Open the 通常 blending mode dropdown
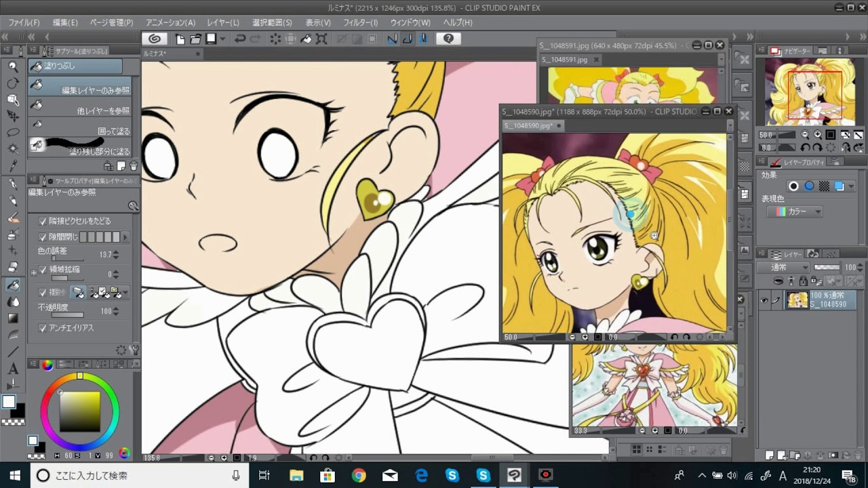This screenshot has height=488, width=868. coord(788,268)
